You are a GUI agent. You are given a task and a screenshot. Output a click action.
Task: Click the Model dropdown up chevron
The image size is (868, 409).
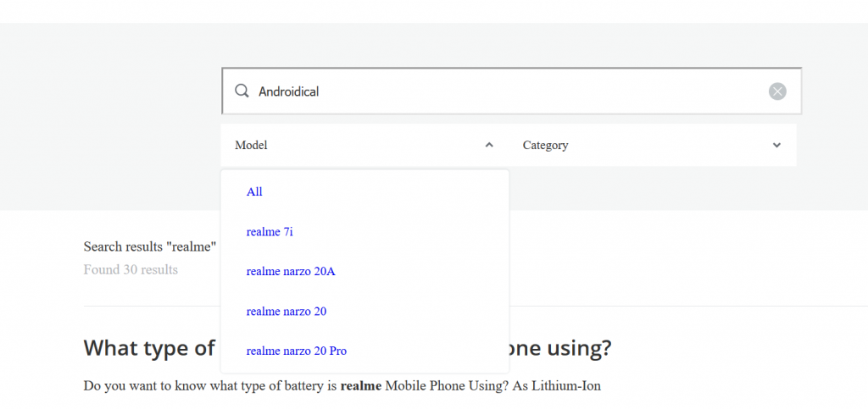click(489, 145)
